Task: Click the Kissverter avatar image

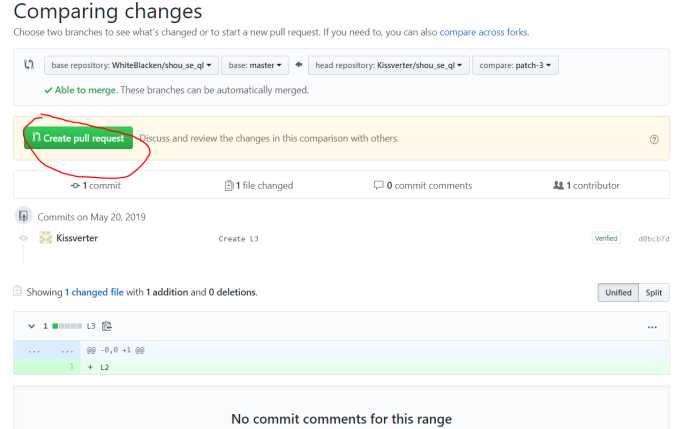Action: coord(46,238)
